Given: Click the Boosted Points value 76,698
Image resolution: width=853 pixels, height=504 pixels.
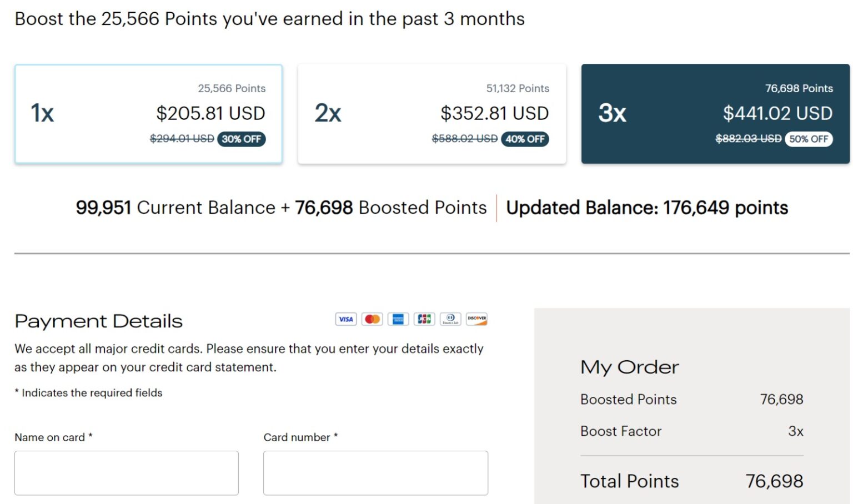Looking at the screenshot, I should [x=782, y=399].
